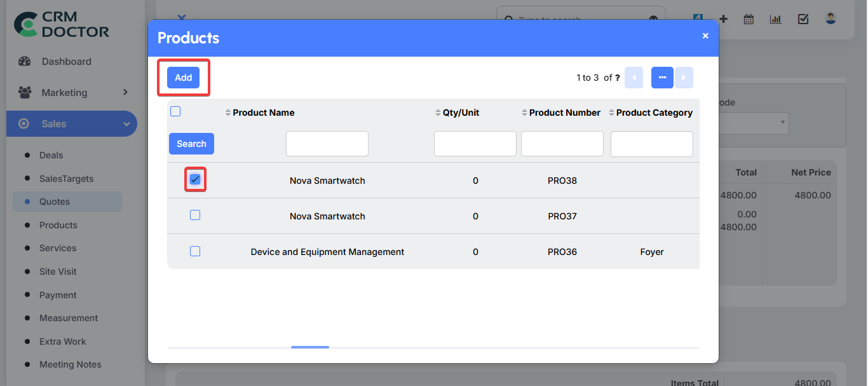868x386 pixels.
Task: Open the calendar icon in top bar
Action: coord(748,19)
